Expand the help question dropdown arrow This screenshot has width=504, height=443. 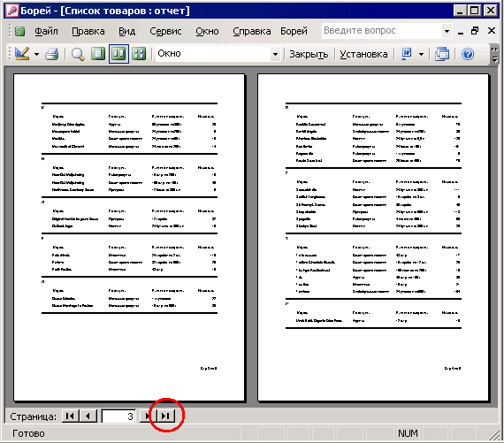click(447, 31)
